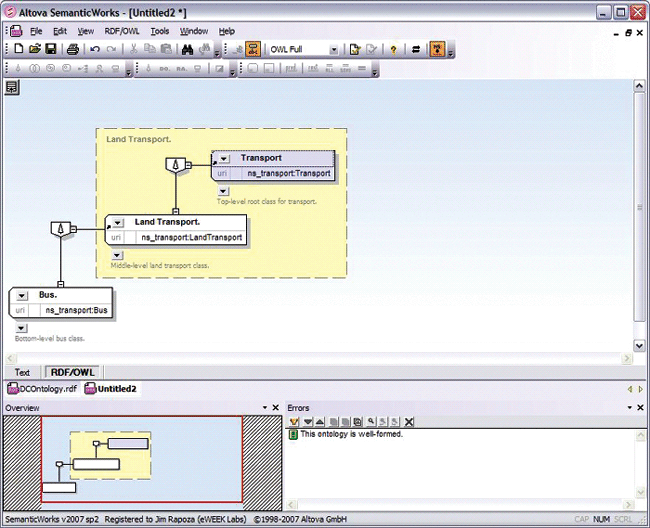Open the RDF/OWL menu
Screen dimensions: 650x528
(x=122, y=31)
